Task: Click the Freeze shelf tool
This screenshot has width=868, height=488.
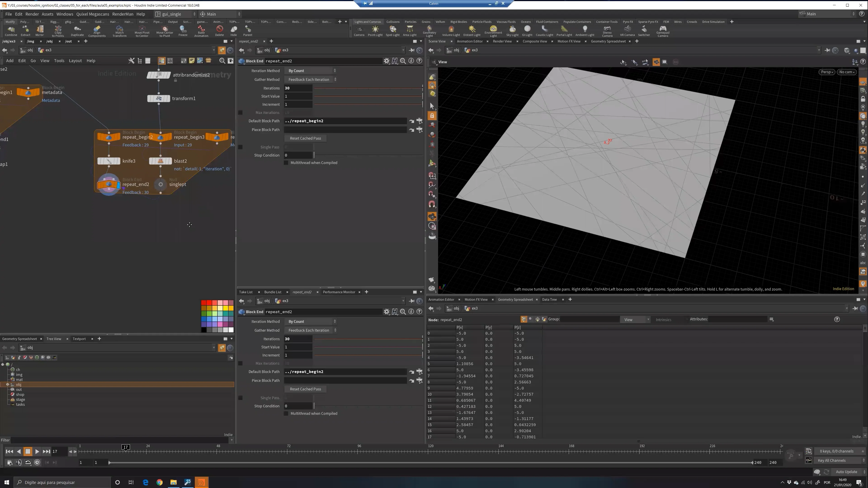Action: click(x=183, y=31)
